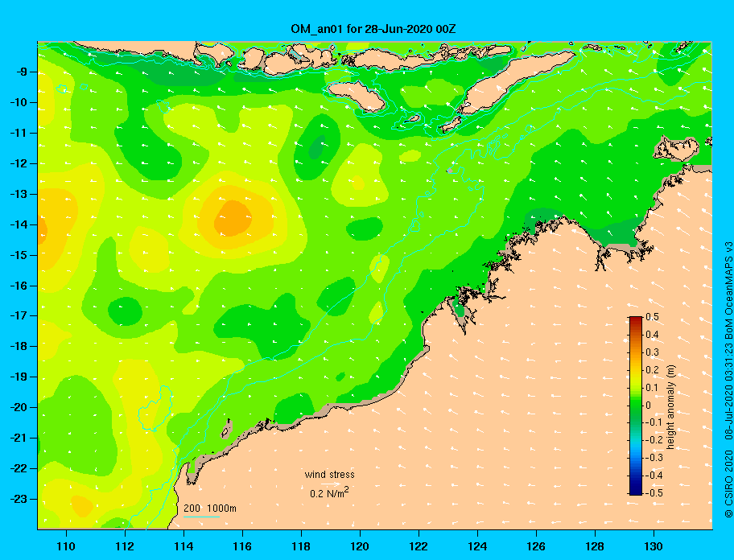Click latitude label -9 on the y-axis

pos(22,72)
